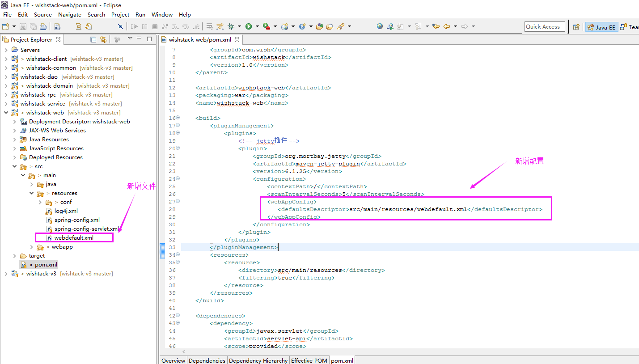Click the Disconnect debug icon
Screen dimensions: 639x364
pos(165,26)
